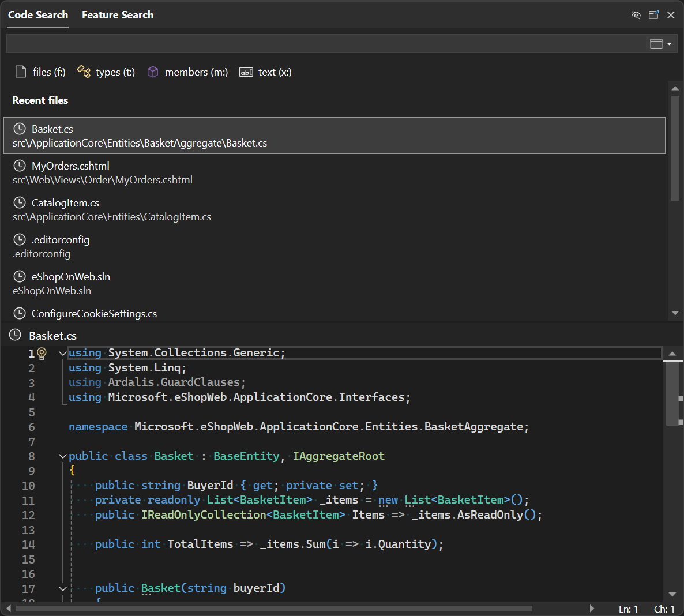Switch to the Feature Search tab
Viewport: 684px width, 616px height.
[118, 14]
